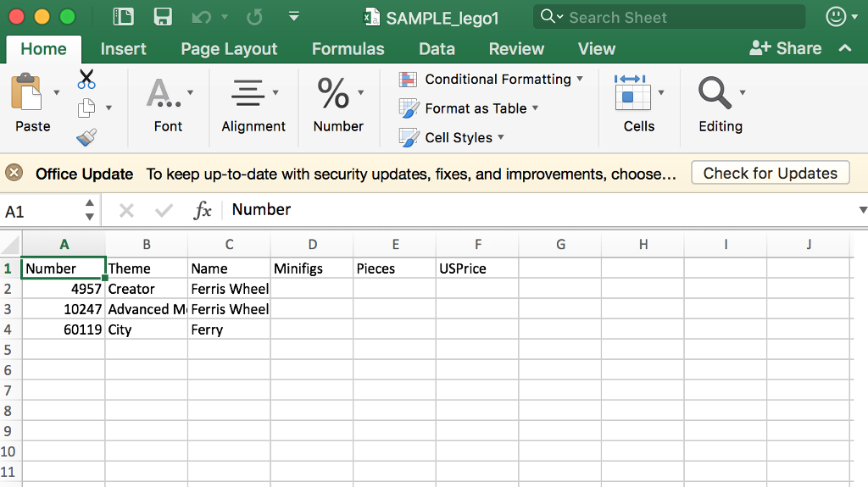
Task: Click the Paste clipboard icon
Action: [26, 91]
